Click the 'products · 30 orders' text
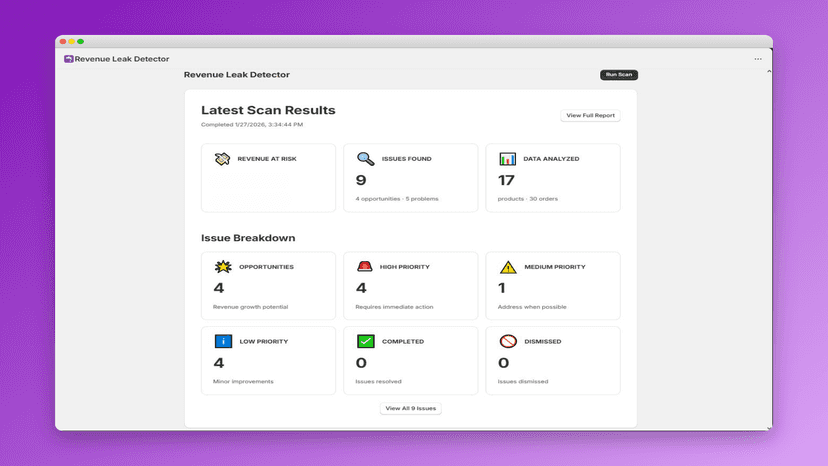The image size is (828, 466). [528, 199]
